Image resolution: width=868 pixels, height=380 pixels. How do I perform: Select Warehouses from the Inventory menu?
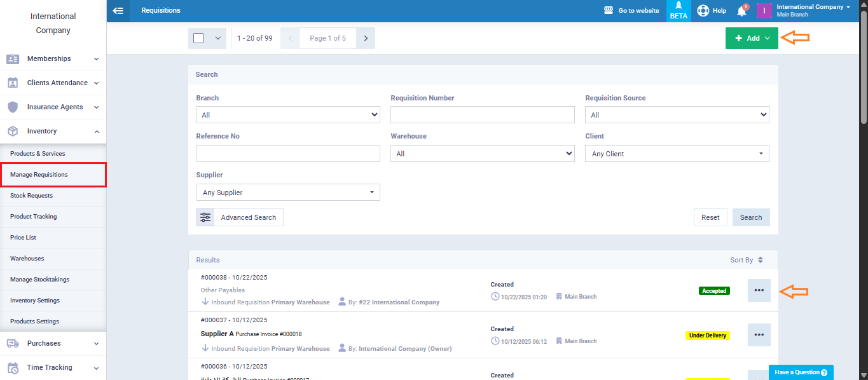point(27,259)
